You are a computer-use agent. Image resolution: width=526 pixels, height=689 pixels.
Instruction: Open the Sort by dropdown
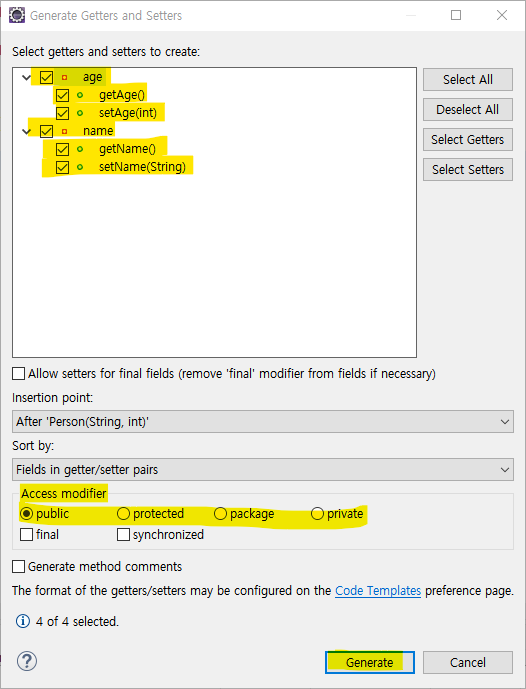click(x=263, y=469)
